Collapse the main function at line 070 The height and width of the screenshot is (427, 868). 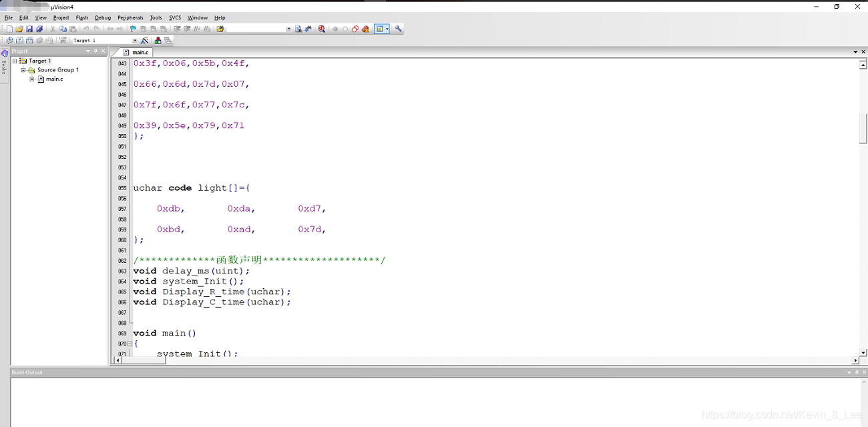click(x=130, y=344)
